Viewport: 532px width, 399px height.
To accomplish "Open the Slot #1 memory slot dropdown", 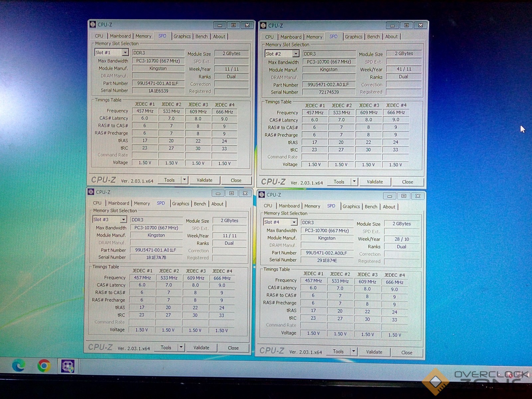I will 125,53.
